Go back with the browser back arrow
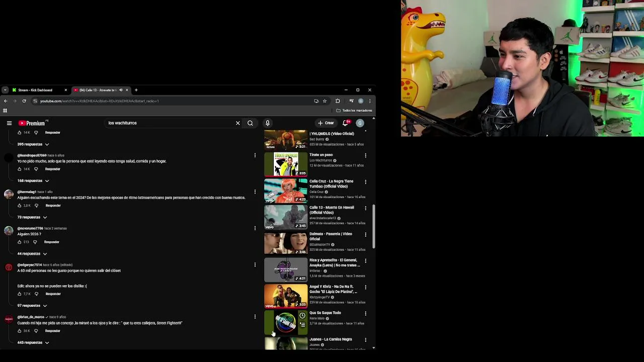 6,101
